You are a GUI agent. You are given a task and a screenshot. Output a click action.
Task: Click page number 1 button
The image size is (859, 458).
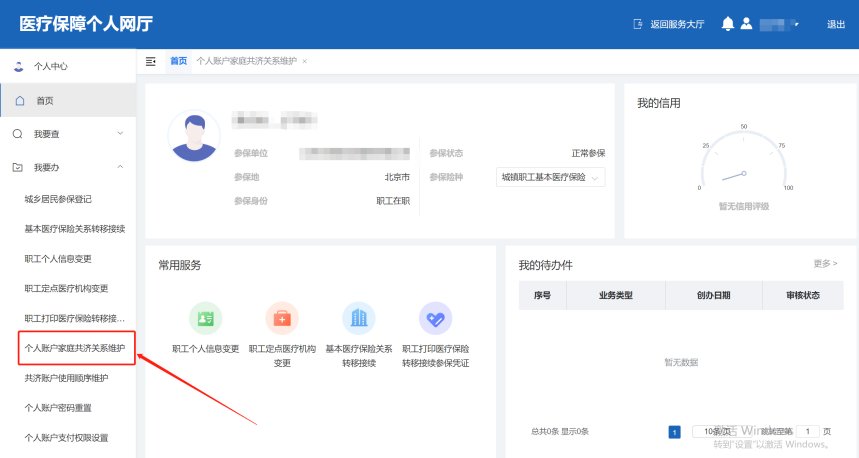[x=674, y=431]
